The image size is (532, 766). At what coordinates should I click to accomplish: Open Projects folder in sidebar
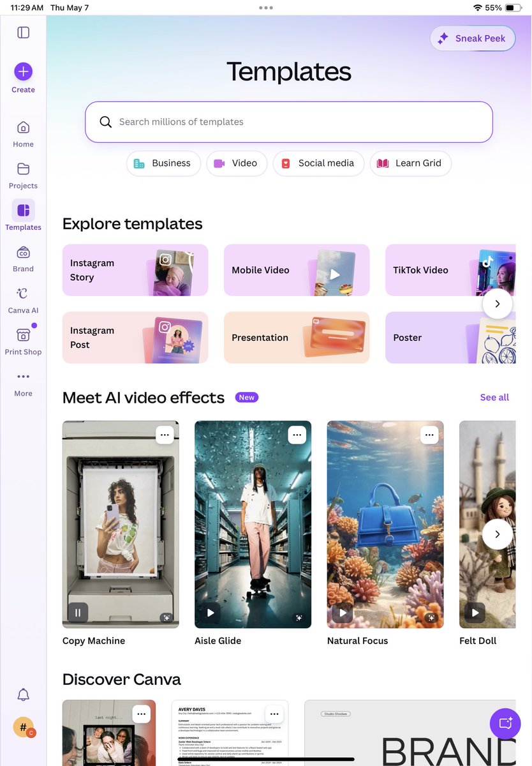[23, 175]
